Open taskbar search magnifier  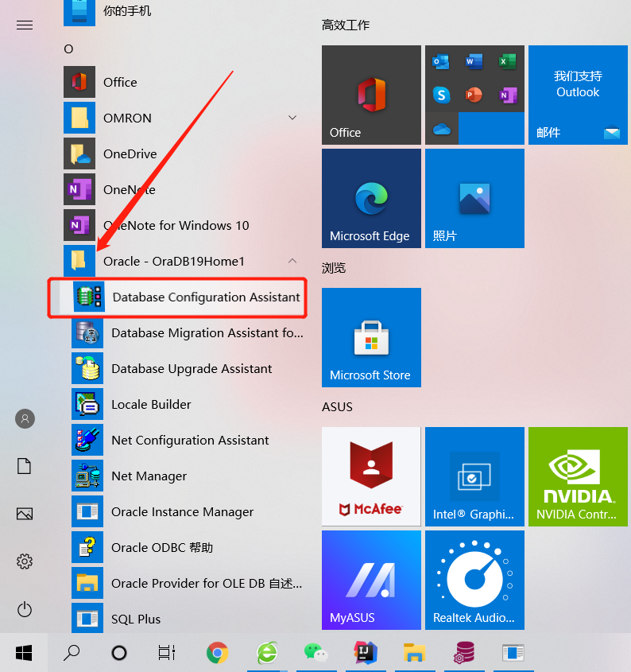(71, 653)
